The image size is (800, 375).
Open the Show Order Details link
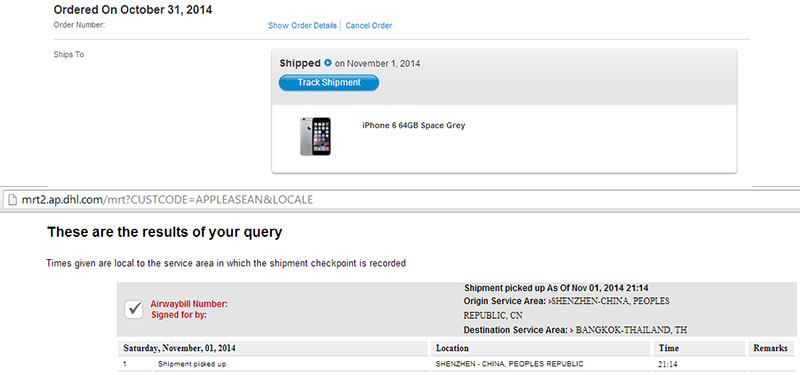pos(302,26)
